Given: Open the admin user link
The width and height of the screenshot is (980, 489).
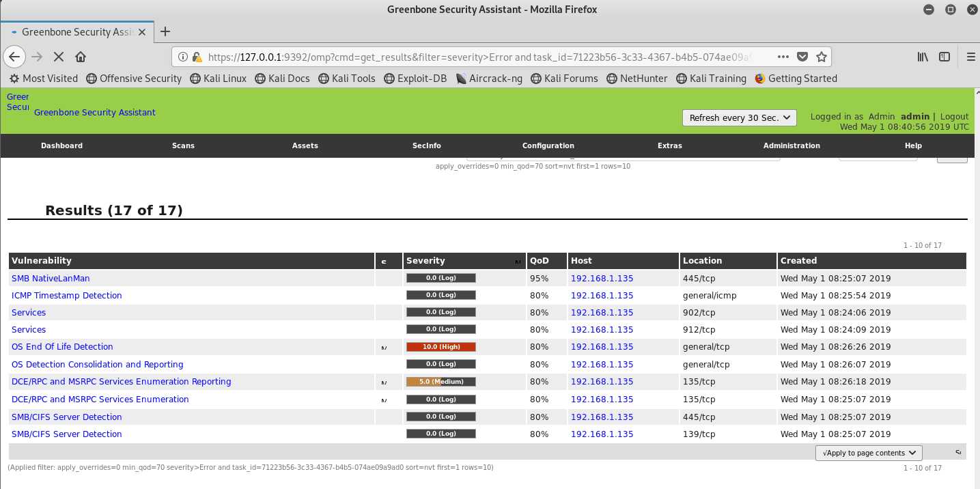Looking at the screenshot, I should [x=915, y=117].
